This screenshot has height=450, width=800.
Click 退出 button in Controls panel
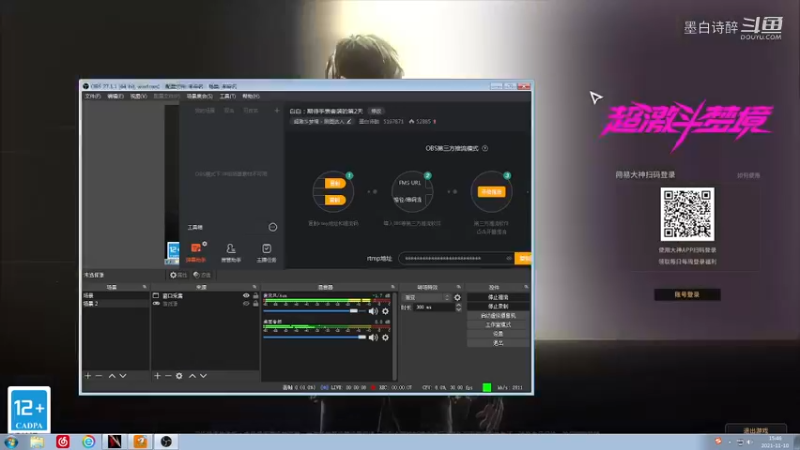(x=498, y=343)
